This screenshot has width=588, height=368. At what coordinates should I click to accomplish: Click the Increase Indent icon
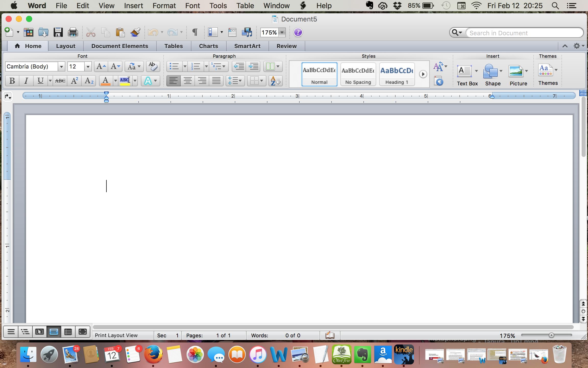[x=253, y=67]
